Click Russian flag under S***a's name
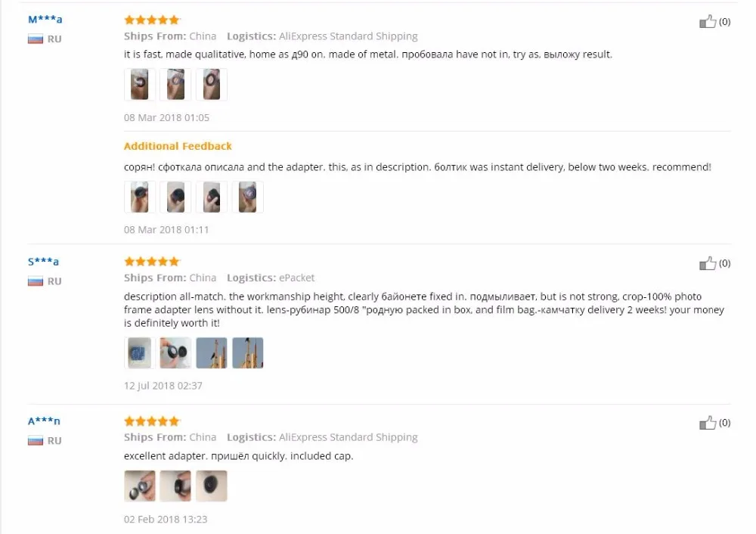This screenshot has height=534, width=756. point(36,281)
